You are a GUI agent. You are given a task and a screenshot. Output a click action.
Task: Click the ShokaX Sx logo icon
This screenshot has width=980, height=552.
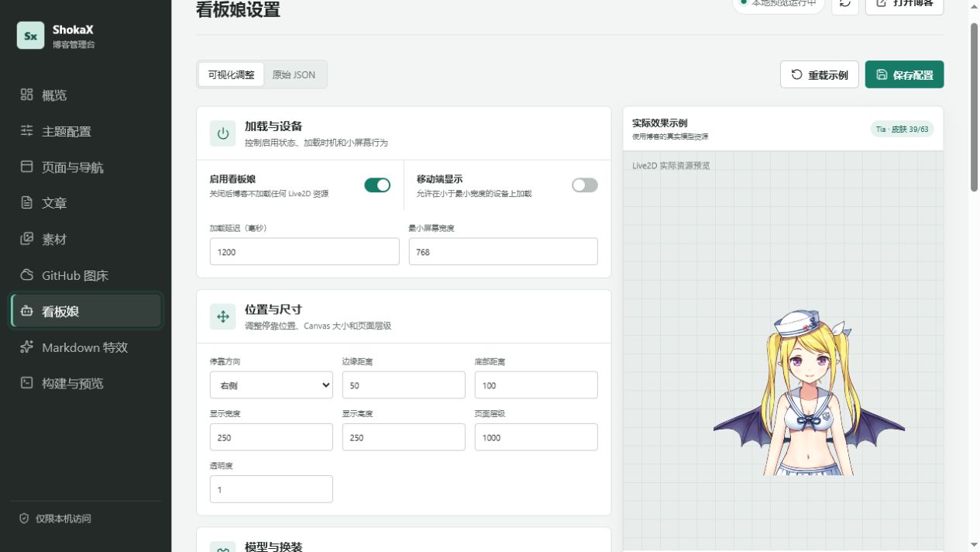pos(30,36)
